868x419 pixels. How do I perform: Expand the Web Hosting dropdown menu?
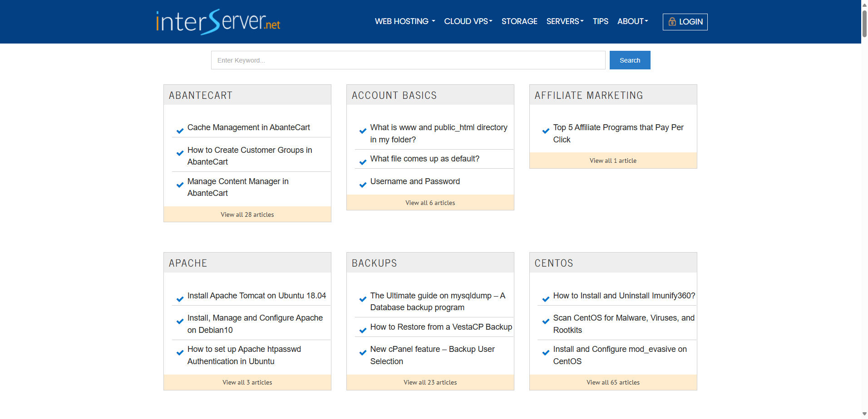pos(405,21)
